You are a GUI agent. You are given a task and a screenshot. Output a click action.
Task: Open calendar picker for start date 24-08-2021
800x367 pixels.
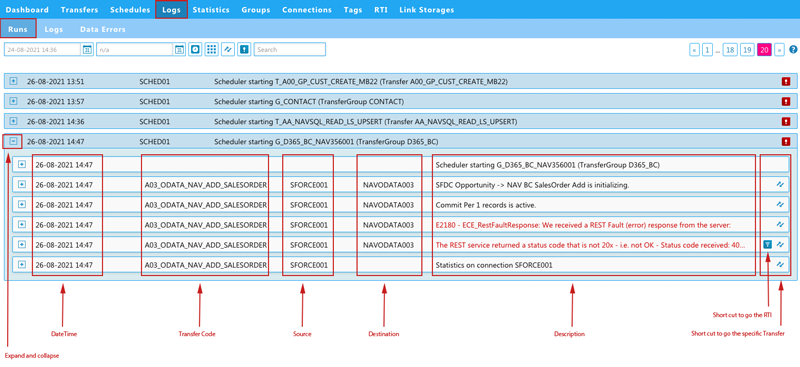87,50
